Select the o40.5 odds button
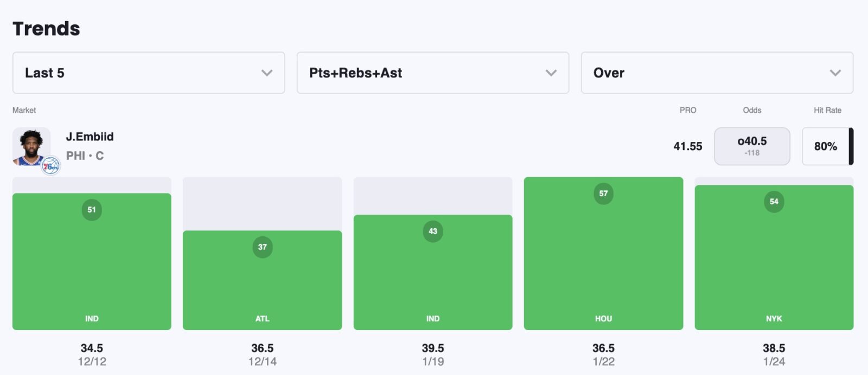The height and width of the screenshot is (375, 868). [752, 146]
